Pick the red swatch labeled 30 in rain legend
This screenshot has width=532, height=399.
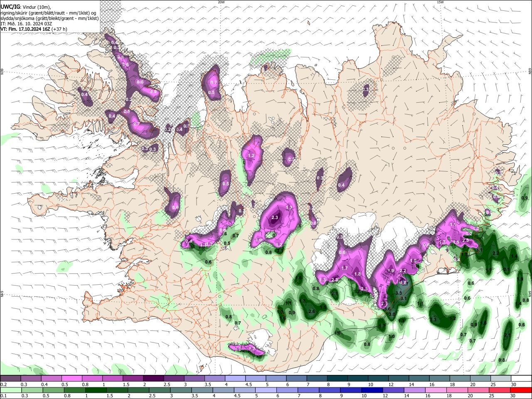pyautogui.click(x=521, y=390)
